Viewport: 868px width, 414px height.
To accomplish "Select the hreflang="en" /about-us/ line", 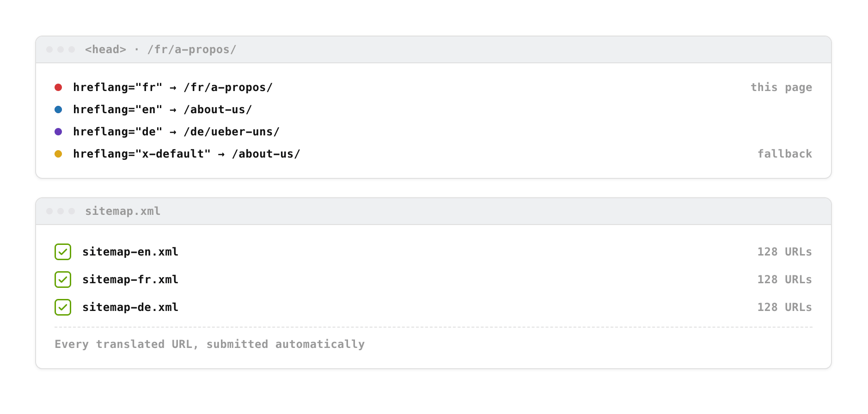I will 163,110.
